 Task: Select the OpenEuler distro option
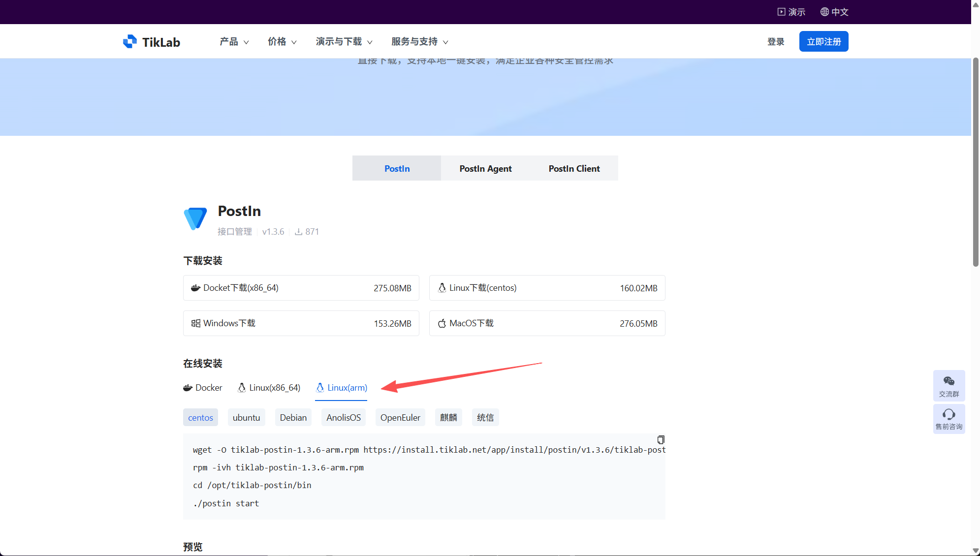[400, 417]
